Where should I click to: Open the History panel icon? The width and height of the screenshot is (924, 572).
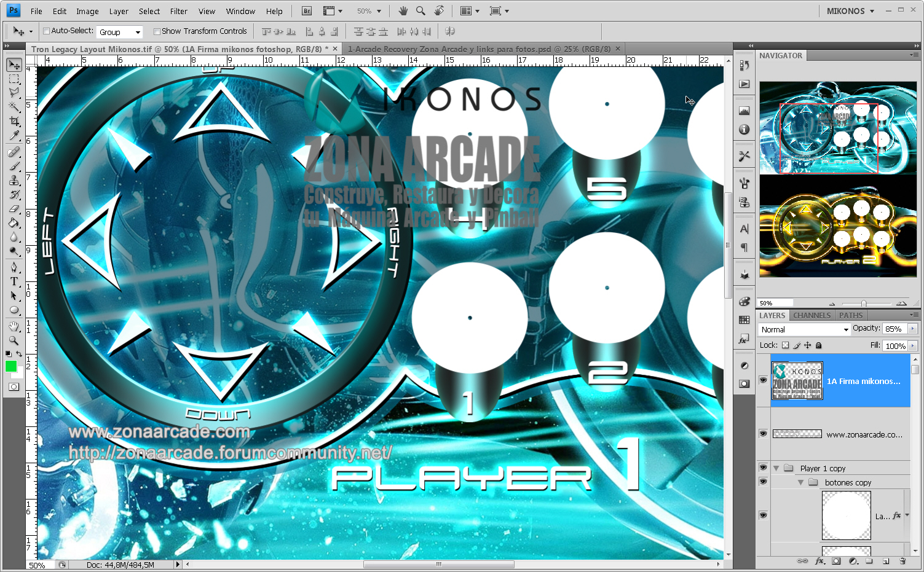[744, 65]
